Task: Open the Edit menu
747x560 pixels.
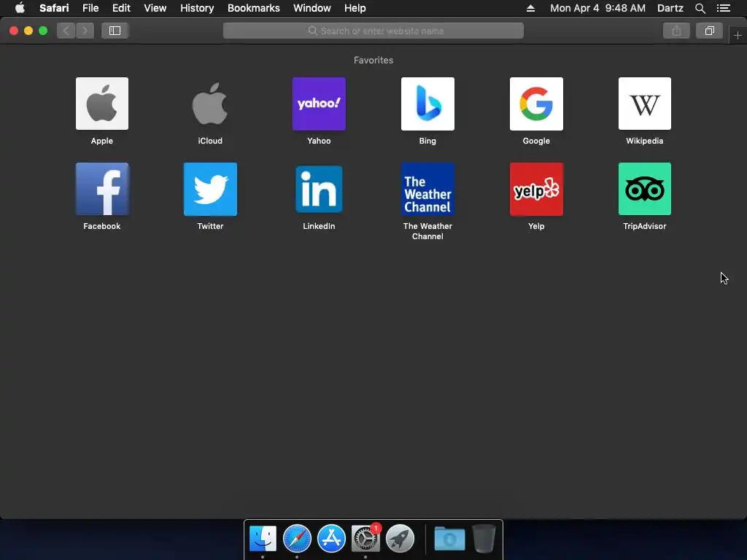Action: [121, 8]
